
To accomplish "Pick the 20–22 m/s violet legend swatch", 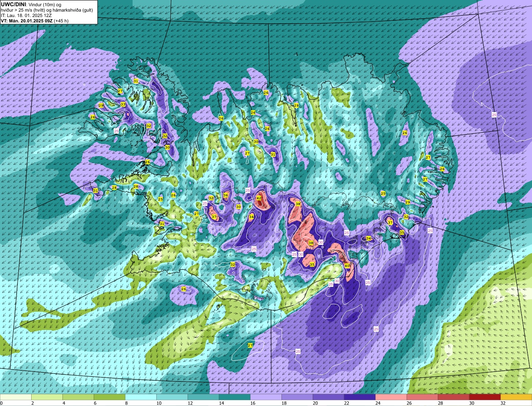I will 328,397.
